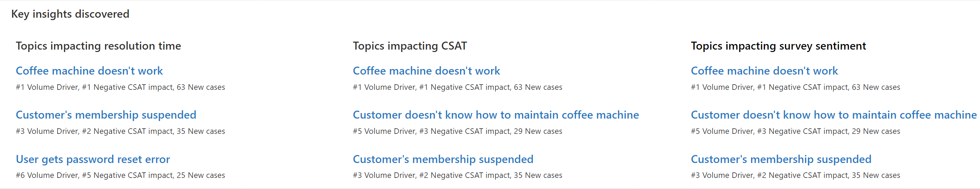This screenshot has height=189, width=980.
Task: Click '#5 Volume Driver, 29 New cases' under CSAT
Action: tap(457, 131)
